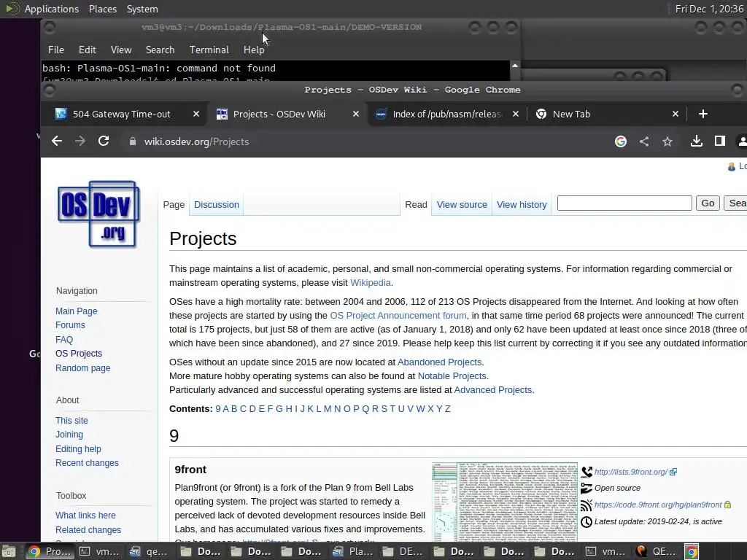Click the Chrome forward arrow

[80, 141]
